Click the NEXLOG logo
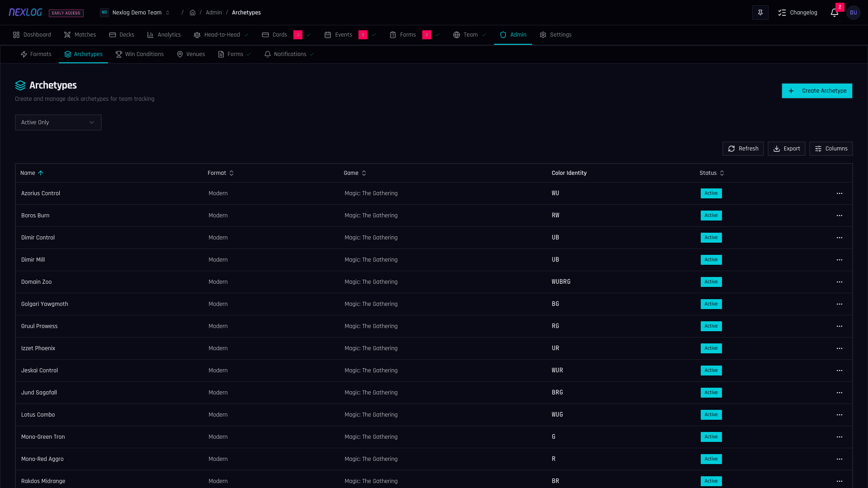 (25, 12)
